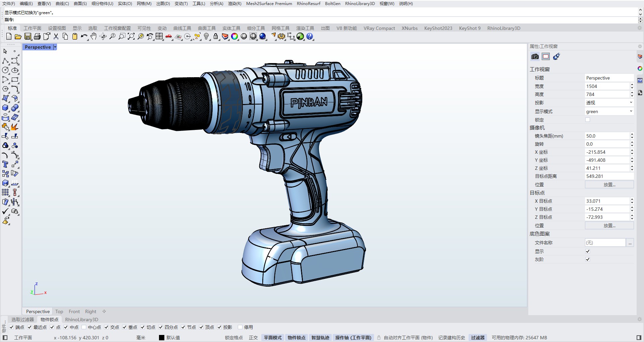Adjust the 镜头焦距 stepper arrows
This screenshot has height=342, width=644.
tap(632, 136)
